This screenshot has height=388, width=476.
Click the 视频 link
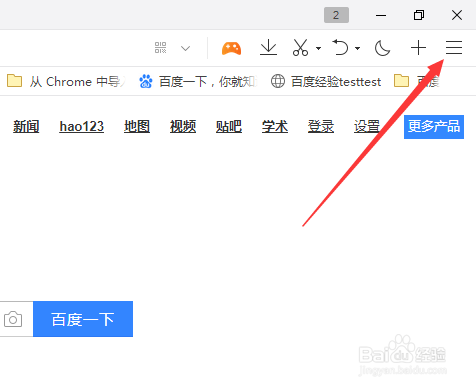coord(183,127)
